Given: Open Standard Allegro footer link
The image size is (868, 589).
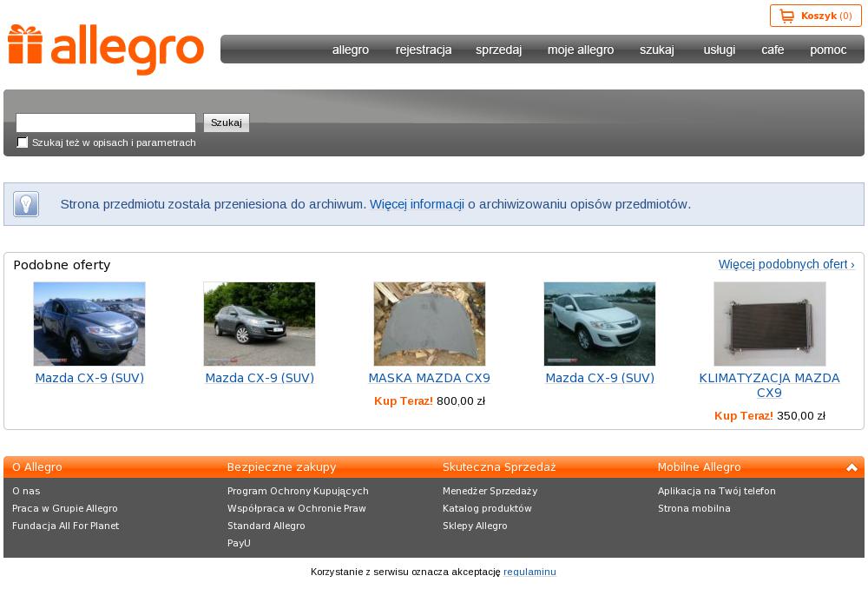Looking at the screenshot, I should [x=266, y=526].
